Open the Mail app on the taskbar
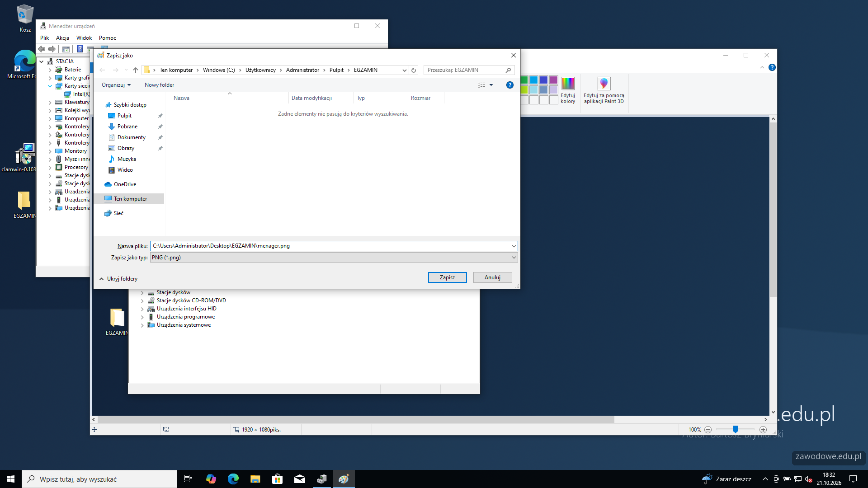868x488 pixels. coord(300,479)
